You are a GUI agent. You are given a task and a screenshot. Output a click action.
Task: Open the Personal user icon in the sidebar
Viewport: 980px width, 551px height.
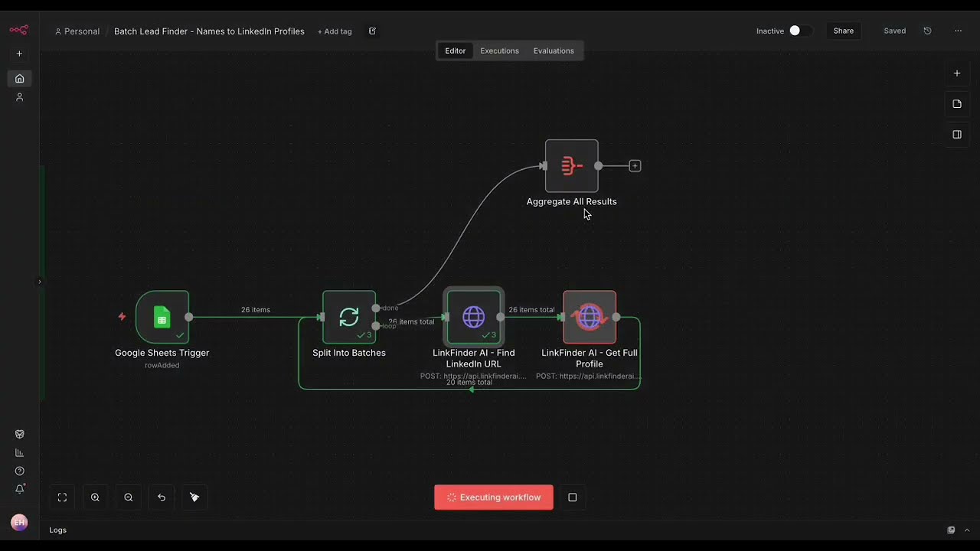19,97
